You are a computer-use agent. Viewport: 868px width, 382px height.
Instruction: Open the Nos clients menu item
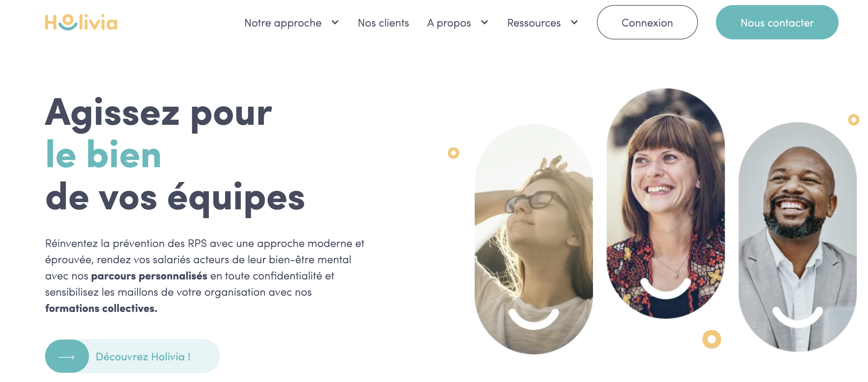(383, 23)
